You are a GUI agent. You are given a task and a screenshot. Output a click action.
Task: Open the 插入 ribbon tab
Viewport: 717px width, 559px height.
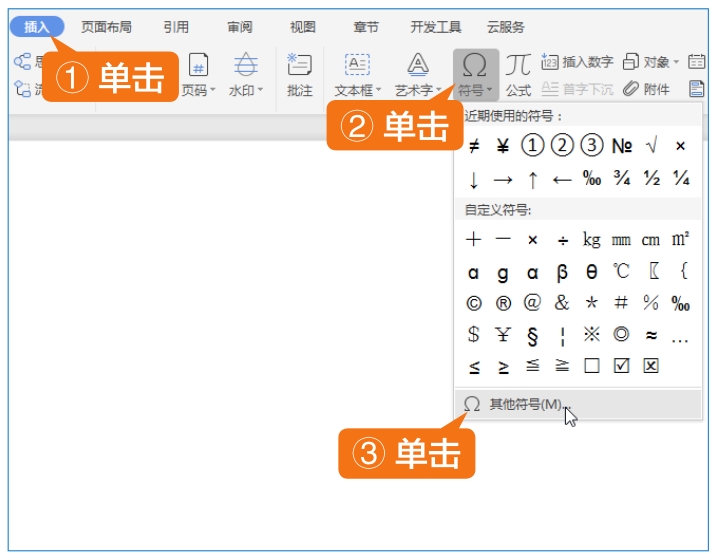37,27
